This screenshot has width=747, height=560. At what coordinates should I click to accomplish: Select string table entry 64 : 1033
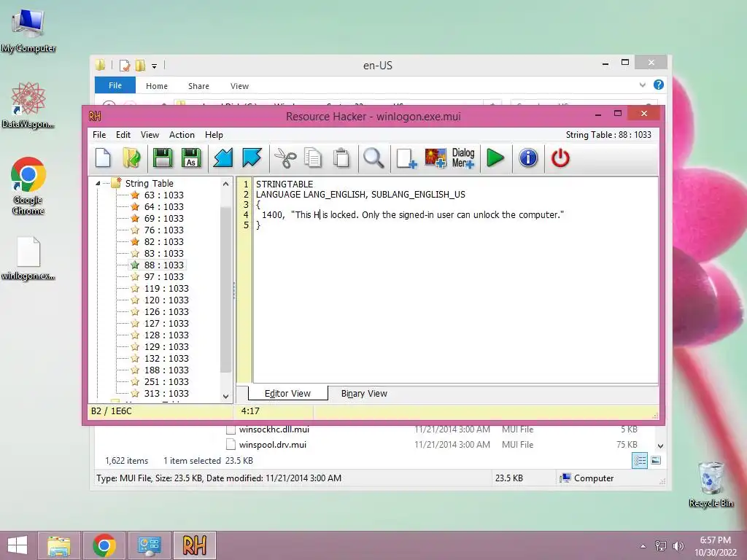coord(163,206)
